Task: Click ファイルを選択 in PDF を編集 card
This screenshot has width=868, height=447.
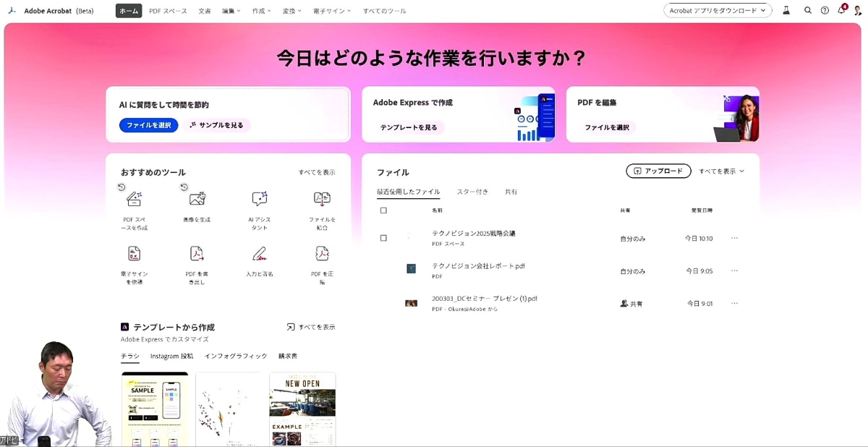Action: 607,127
